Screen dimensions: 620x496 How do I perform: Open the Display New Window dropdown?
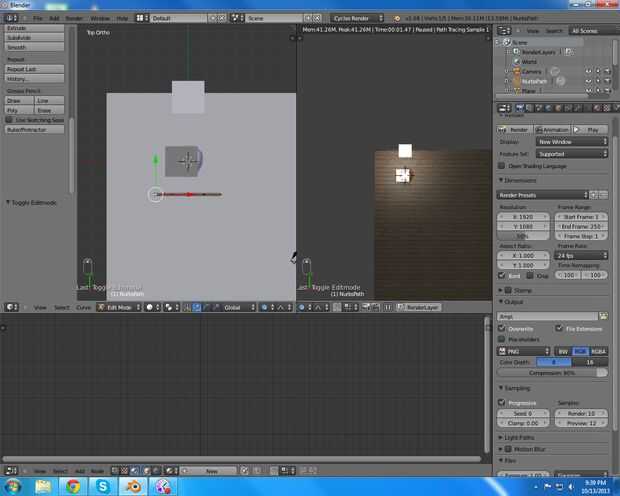pyautogui.click(x=572, y=142)
